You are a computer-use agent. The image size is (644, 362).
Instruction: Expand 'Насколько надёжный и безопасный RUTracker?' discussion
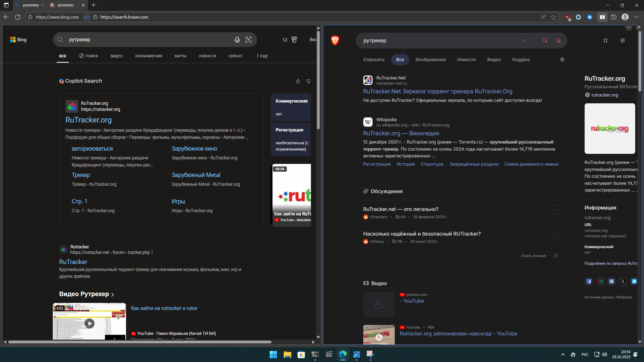click(x=555, y=234)
